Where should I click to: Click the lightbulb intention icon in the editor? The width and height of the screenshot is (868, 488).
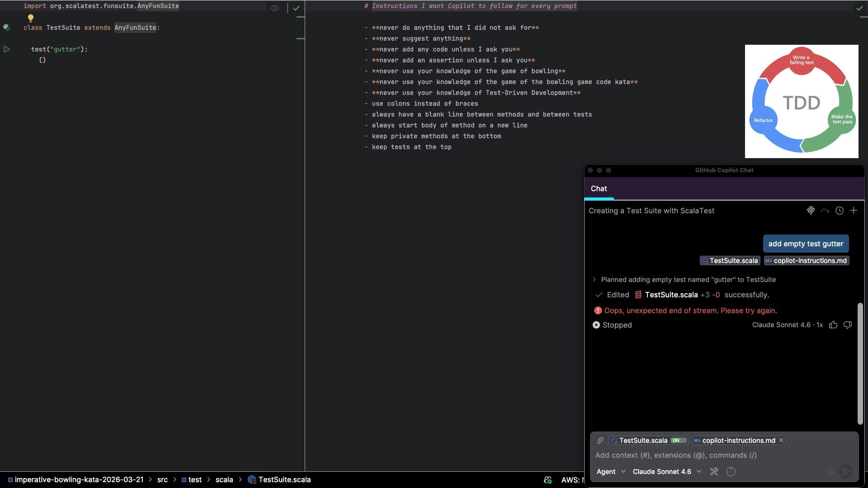point(31,18)
